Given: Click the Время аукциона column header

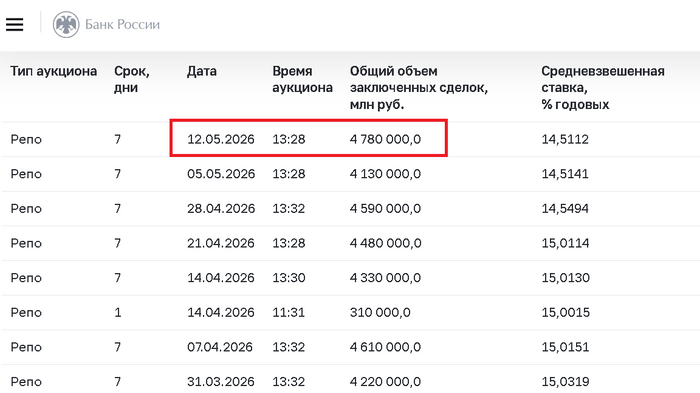Looking at the screenshot, I should [302, 79].
